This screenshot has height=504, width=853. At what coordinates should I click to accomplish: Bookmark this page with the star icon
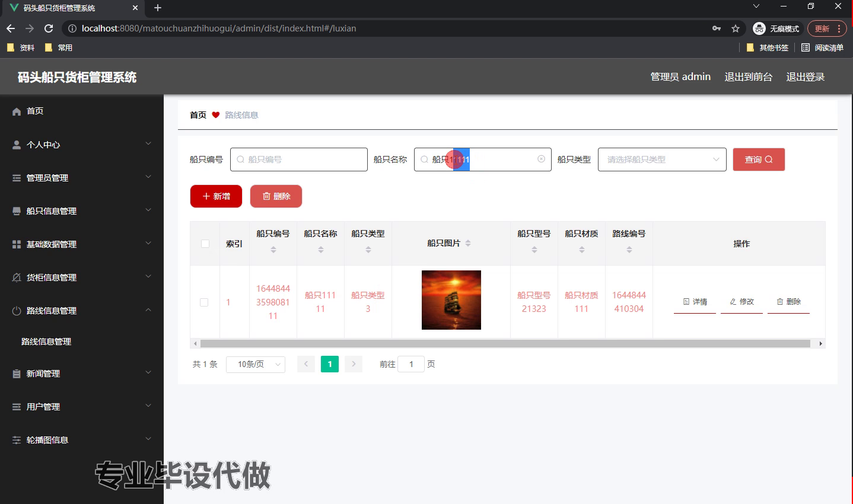point(736,28)
